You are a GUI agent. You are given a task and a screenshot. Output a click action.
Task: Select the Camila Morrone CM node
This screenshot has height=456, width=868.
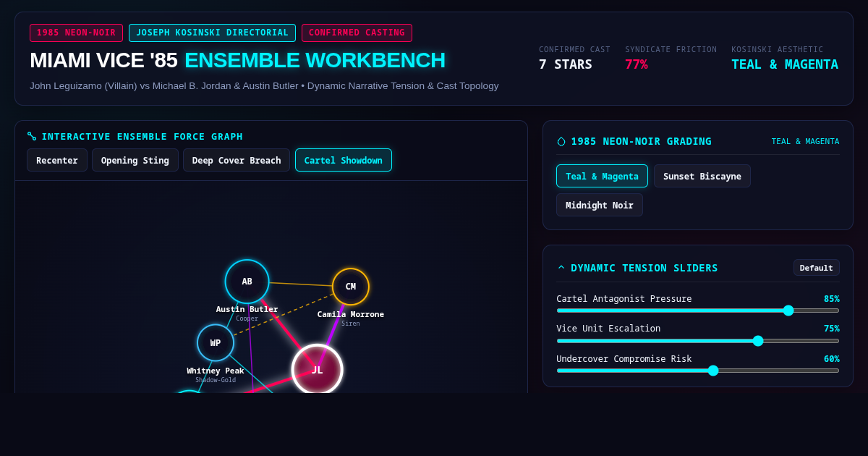click(x=351, y=287)
